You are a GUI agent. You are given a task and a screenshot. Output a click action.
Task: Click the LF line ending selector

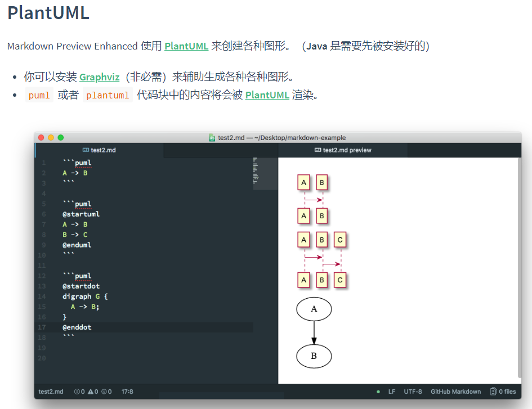pos(392,392)
